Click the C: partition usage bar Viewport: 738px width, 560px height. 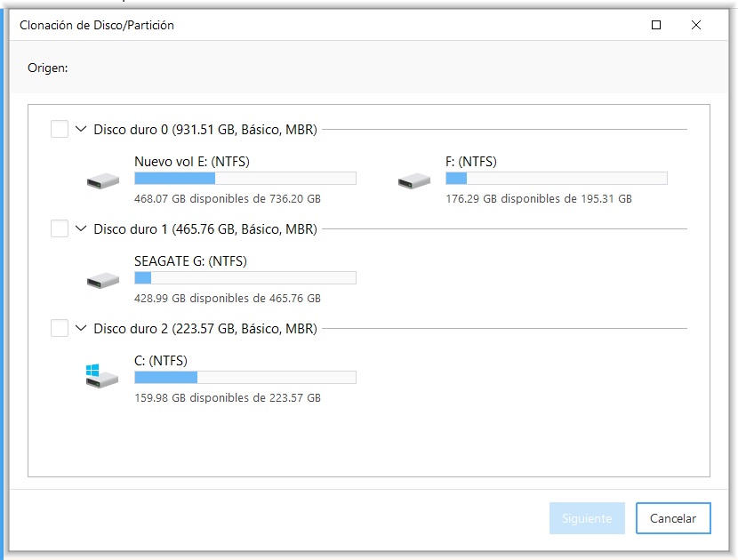(x=245, y=378)
